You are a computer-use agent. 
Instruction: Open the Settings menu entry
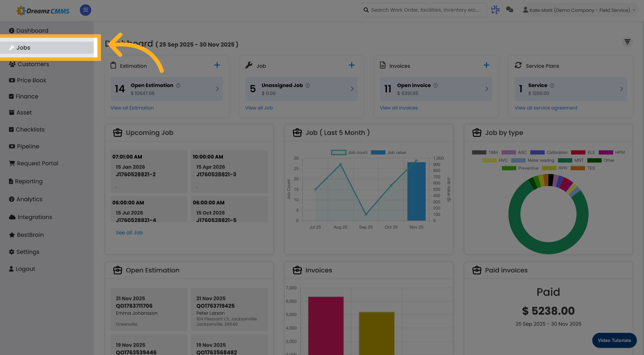point(28,252)
